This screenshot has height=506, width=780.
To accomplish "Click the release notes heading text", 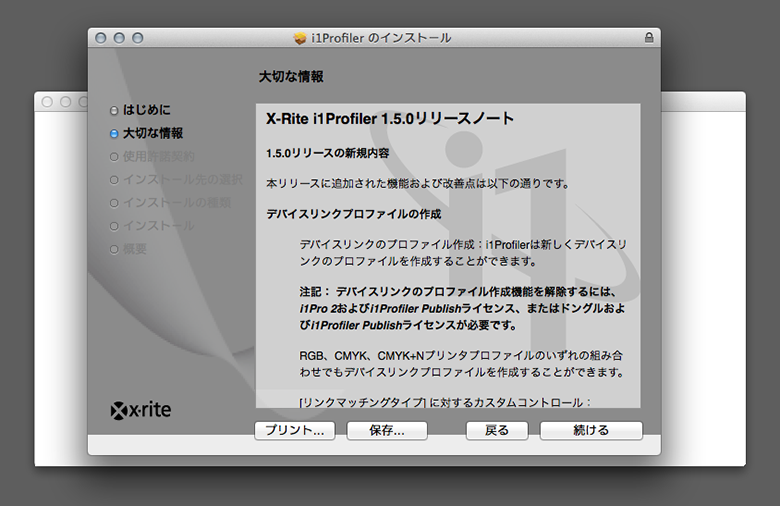I will pos(390,119).
